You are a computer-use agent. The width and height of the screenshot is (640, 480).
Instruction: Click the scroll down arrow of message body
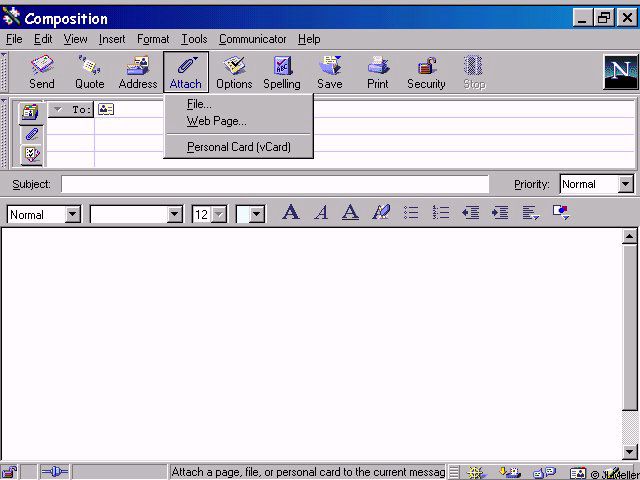click(x=630, y=452)
